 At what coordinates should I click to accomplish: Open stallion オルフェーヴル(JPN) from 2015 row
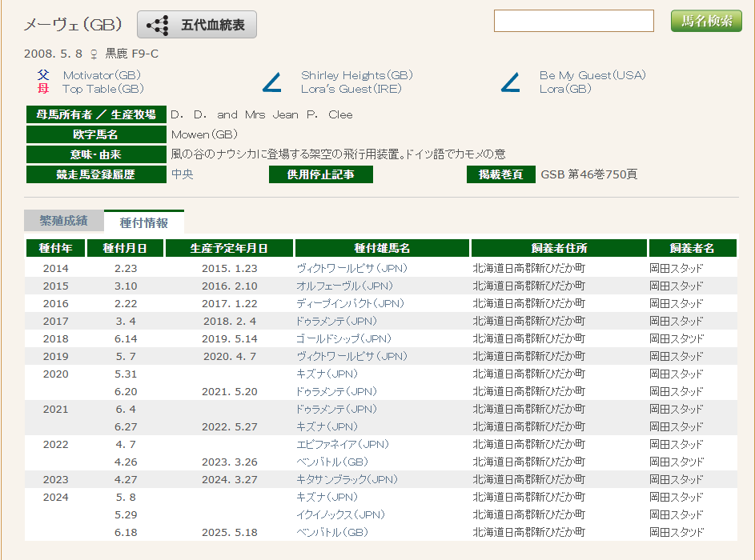pyautogui.click(x=344, y=286)
